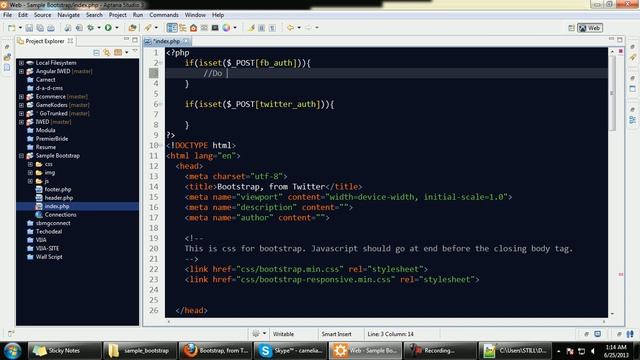Expand the Ecommerce project node
Viewport: 640px width, 360px height.
click(x=21, y=97)
